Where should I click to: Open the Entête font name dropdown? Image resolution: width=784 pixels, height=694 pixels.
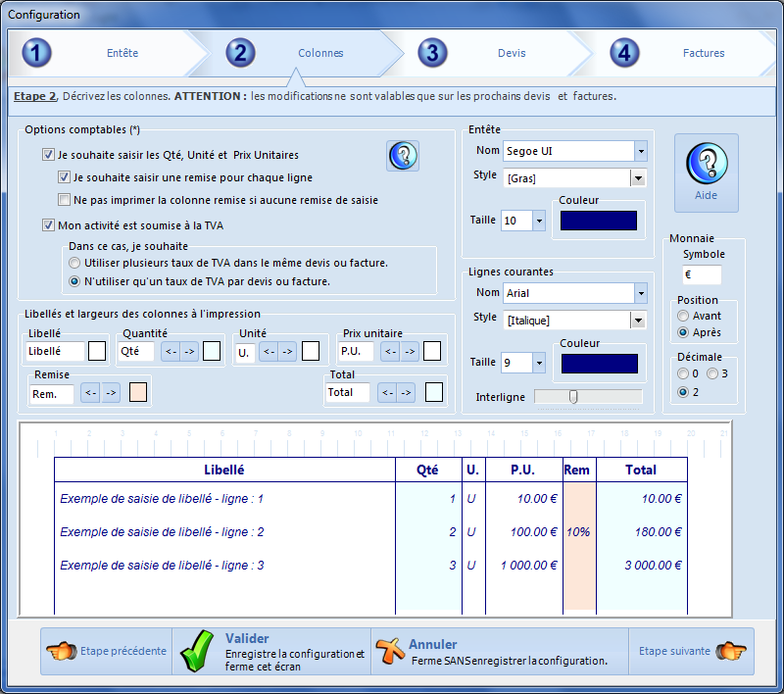641,152
